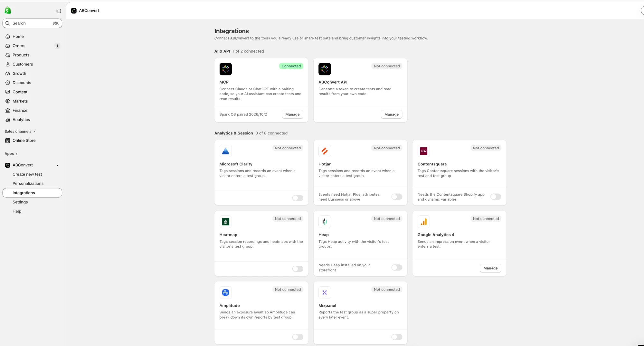Click the Connected status badge on MCP

tap(291, 66)
